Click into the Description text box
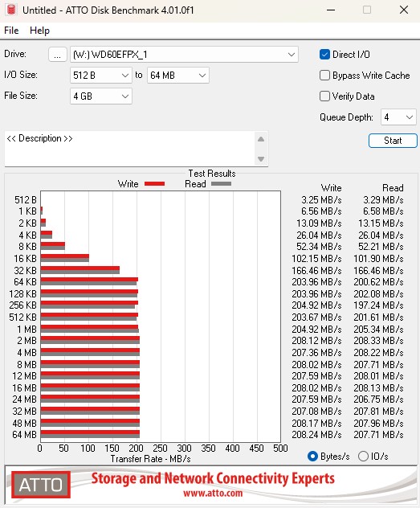 (129, 149)
